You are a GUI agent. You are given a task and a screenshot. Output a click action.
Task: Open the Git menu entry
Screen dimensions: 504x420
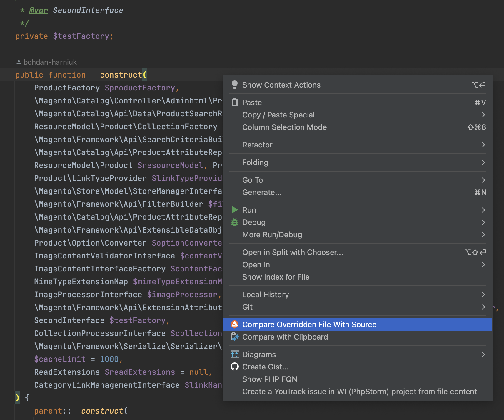(x=358, y=307)
